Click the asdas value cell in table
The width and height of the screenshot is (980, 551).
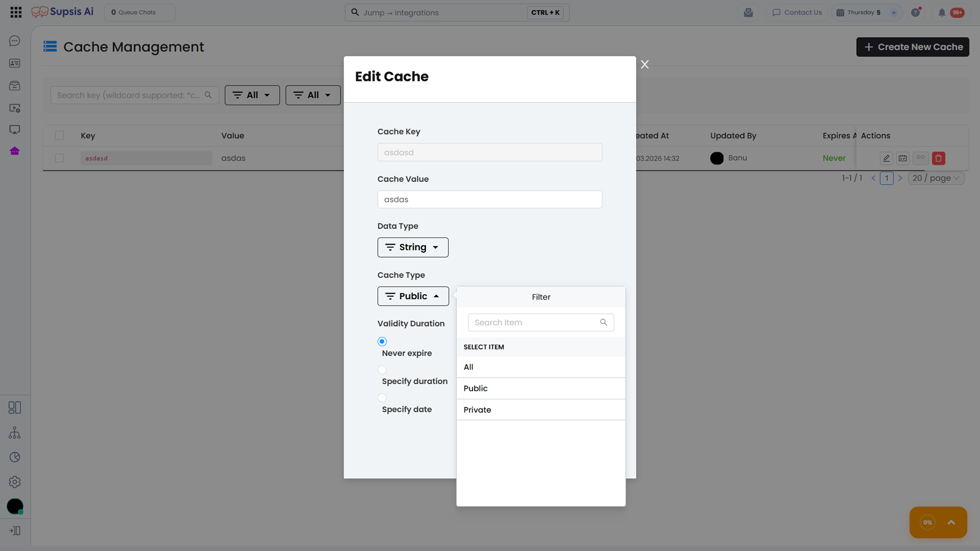pos(234,158)
